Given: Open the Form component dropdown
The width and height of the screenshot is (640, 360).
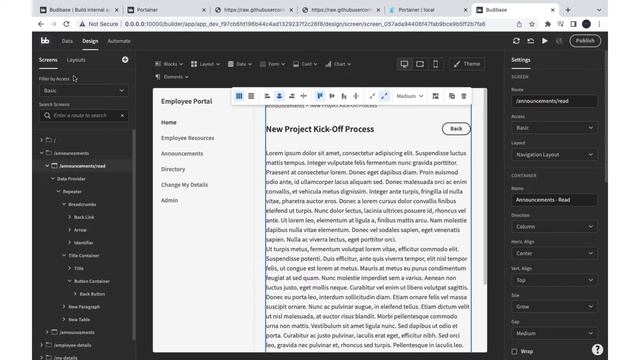Looking at the screenshot, I should click(x=273, y=64).
